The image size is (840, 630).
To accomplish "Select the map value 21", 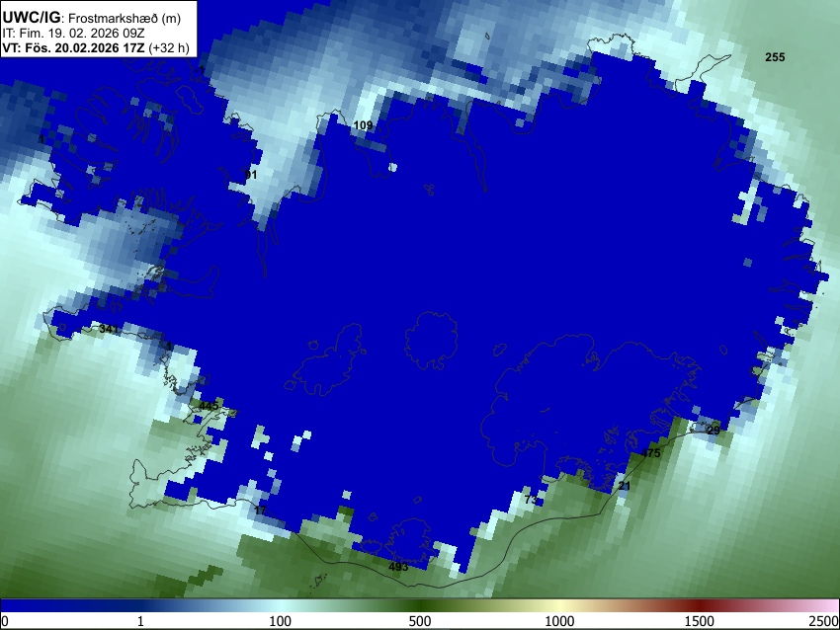I will click(625, 486).
